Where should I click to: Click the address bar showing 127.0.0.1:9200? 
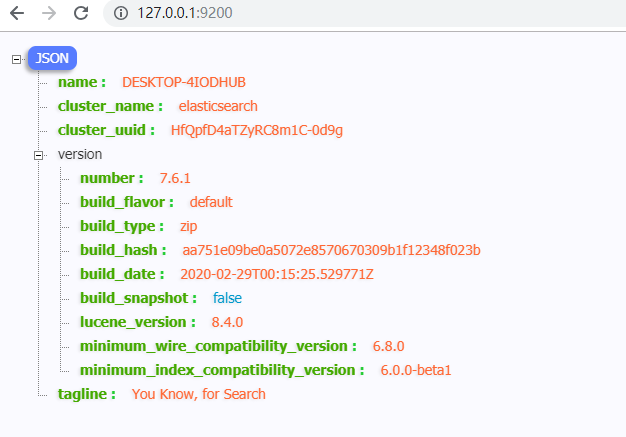point(364,13)
